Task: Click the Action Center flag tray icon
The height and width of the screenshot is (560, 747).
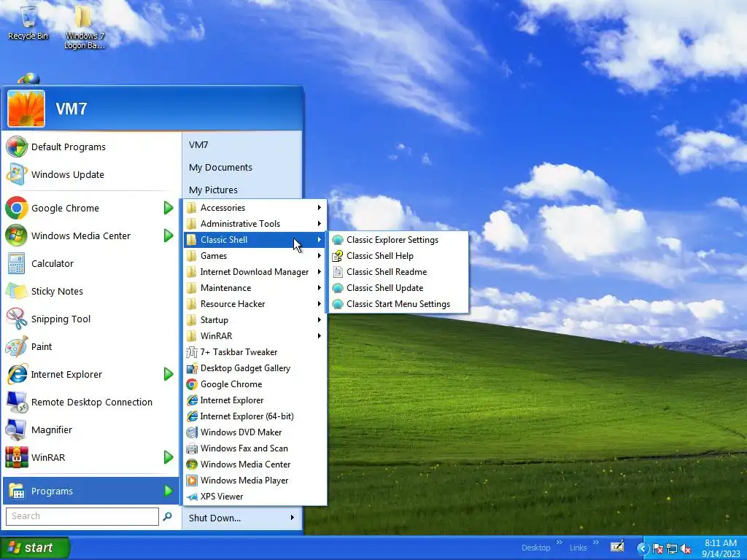Action: coord(658,548)
